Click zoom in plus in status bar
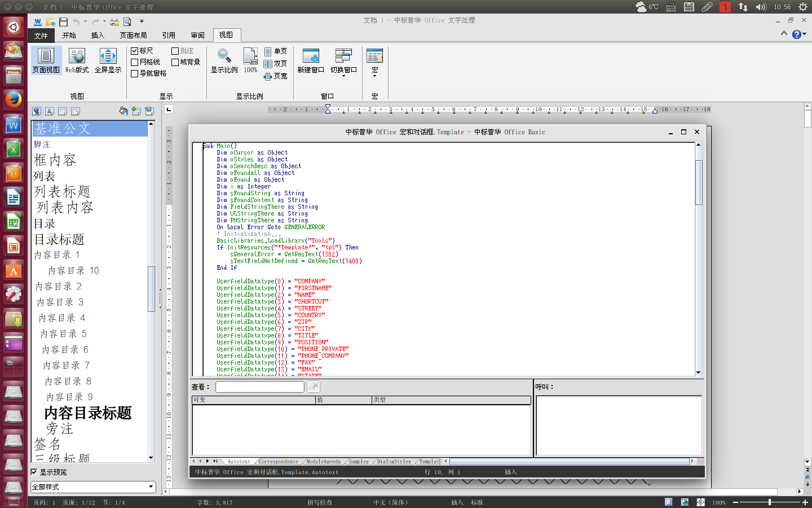812x508 pixels. click(x=805, y=502)
